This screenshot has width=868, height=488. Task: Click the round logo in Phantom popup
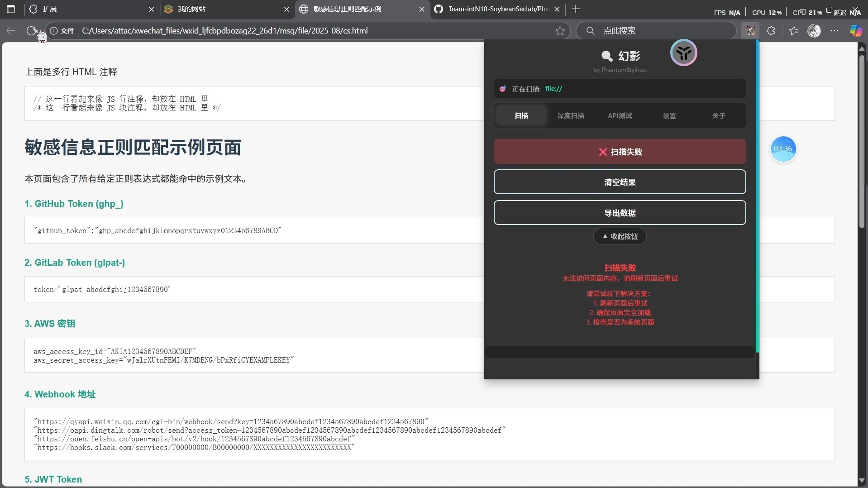(683, 53)
